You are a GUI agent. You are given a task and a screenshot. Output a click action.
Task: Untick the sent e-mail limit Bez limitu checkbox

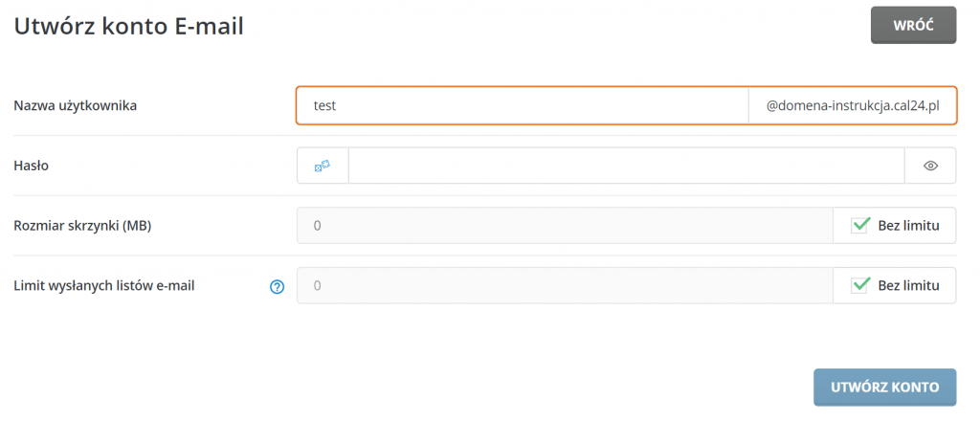pos(860,285)
